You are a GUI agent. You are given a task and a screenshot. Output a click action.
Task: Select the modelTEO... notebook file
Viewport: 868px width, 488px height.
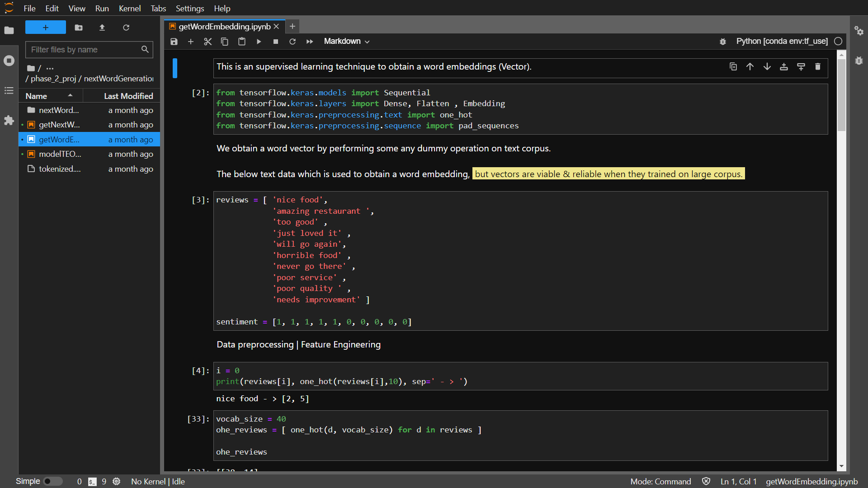[x=89, y=154]
